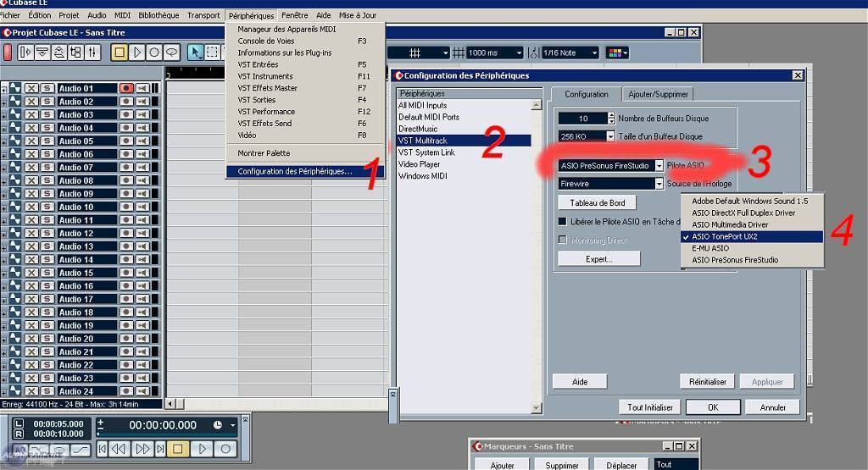This screenshot has height=470, width=868.
Task: Record enable the Audio 10 track
Action: pyautogui.click(x=126, y=207)
